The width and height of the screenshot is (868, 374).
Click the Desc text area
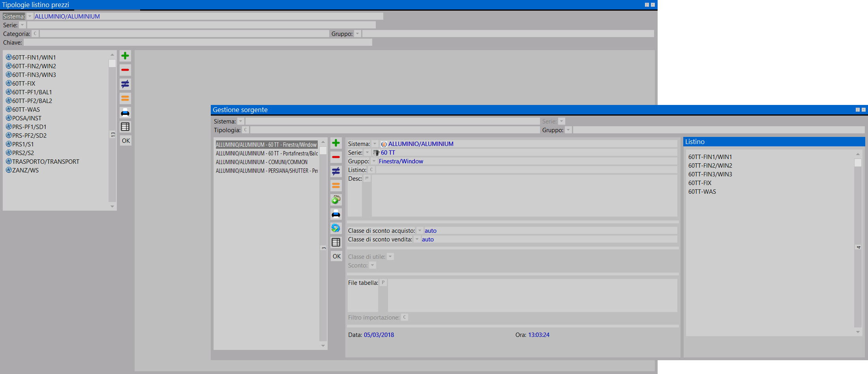tap(524, 196)
